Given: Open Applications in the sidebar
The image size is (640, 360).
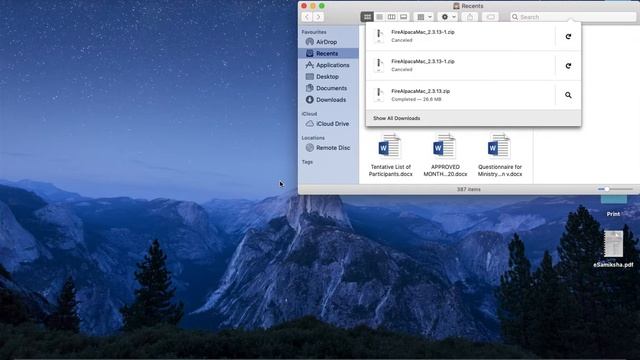Looking at the screenshot, I should coord(328,65).
